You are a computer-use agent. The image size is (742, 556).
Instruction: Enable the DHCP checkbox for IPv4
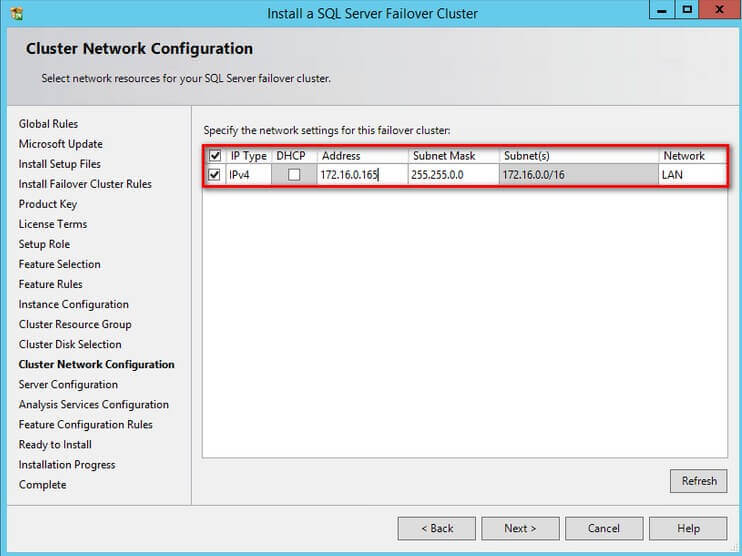pos(294,175)
